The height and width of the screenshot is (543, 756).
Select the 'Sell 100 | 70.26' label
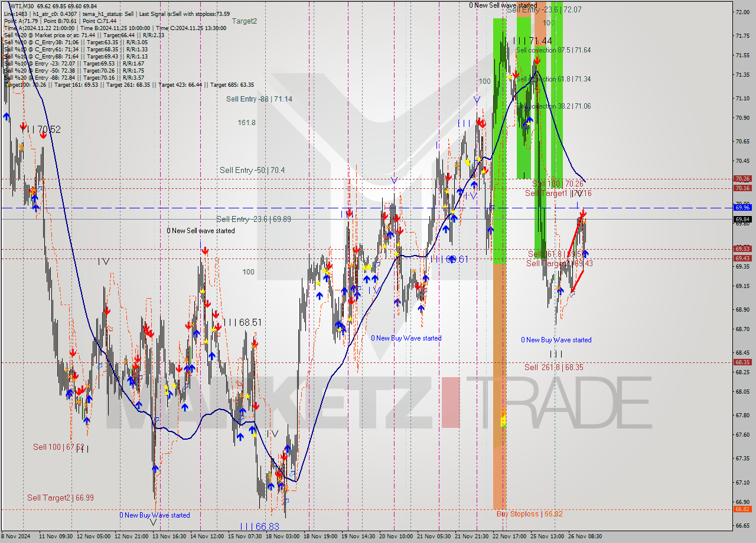[558, 184]
